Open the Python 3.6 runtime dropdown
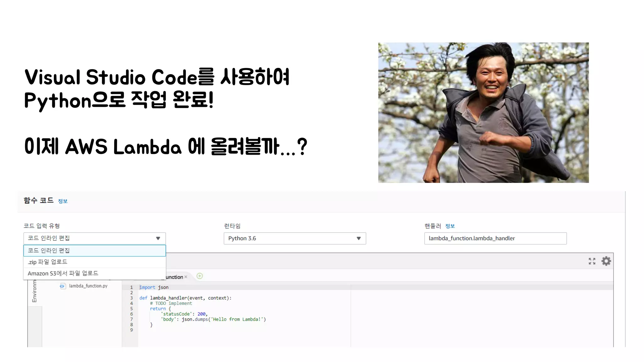The width and height of the screenshot is (644, 362). 295,239
